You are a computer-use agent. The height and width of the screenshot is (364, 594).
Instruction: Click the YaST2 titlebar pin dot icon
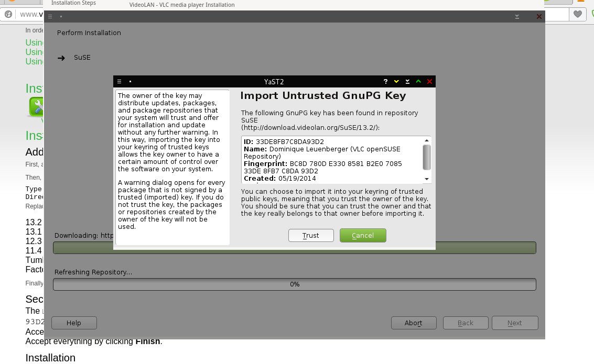131,81
